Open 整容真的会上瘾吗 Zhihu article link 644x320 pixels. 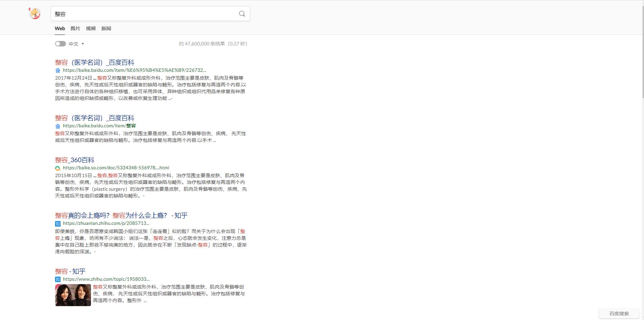pyautogui.click(x=121, y=215)
